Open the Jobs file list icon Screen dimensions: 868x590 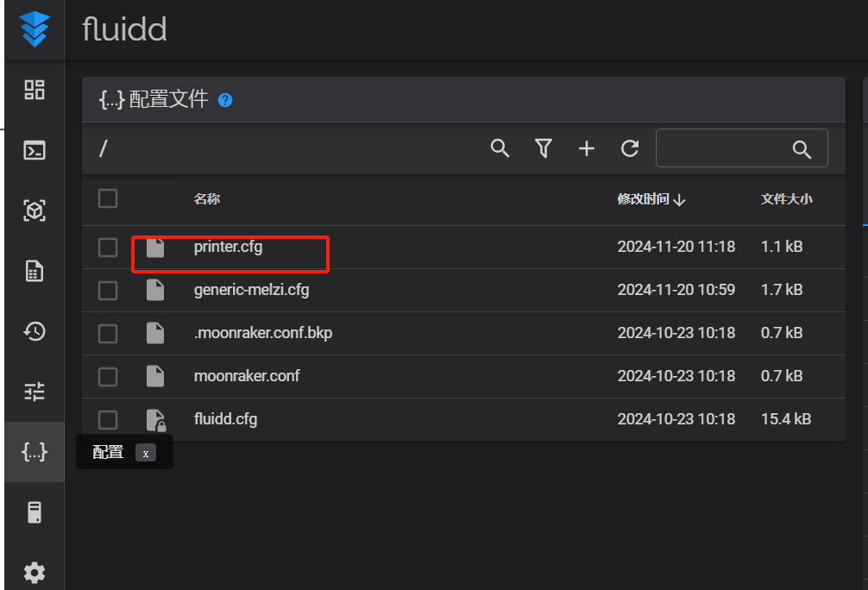pyautogui.click(x=35, y=271)
